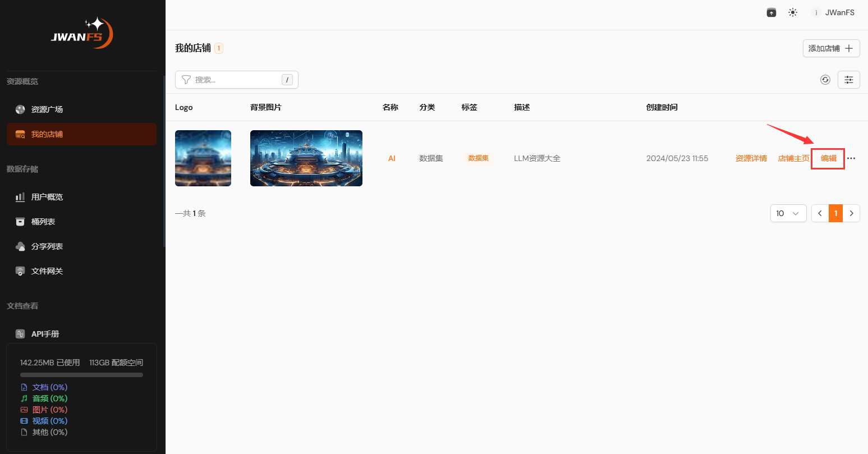868x454 pixels.
Task: Open 资源广场 in the sidebar
Action: click(81, 109)
